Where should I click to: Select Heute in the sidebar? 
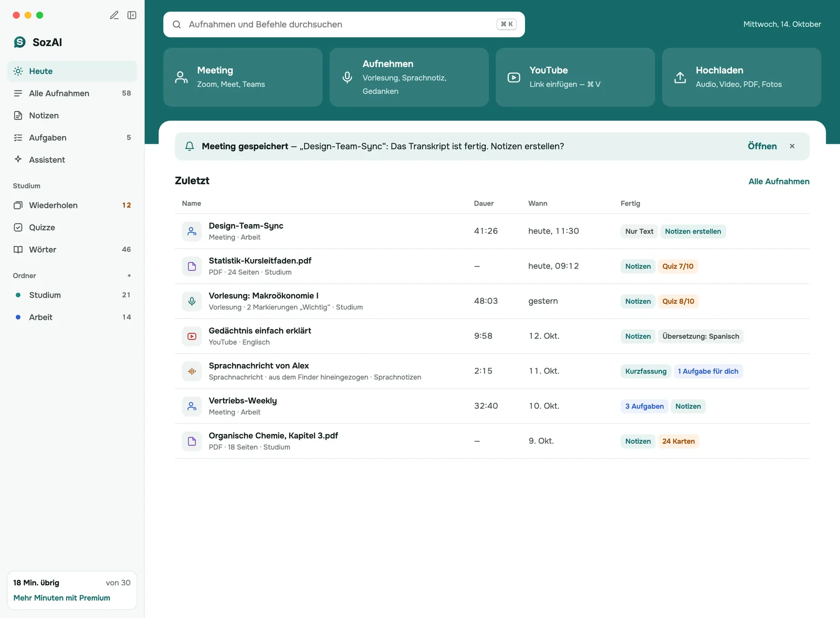coord(72,71)
